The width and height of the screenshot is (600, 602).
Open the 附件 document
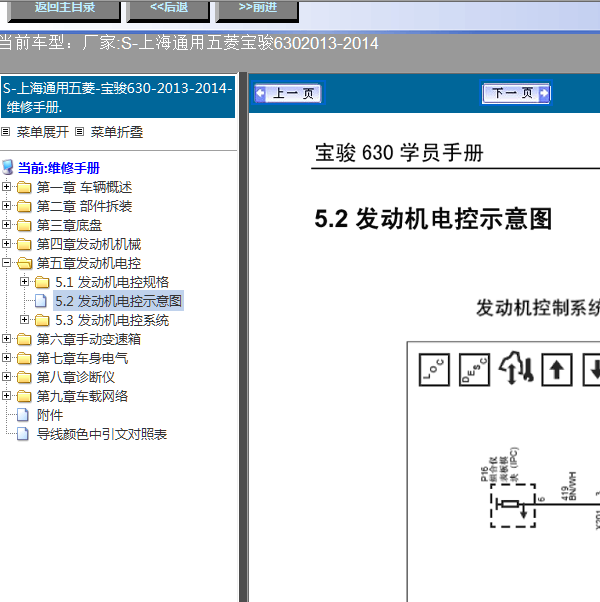[50, 415]
